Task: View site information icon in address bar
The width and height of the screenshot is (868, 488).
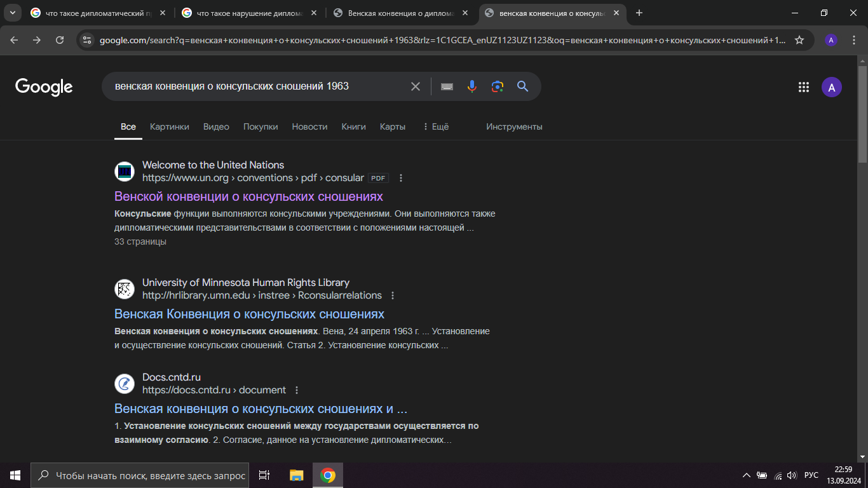Action: click(x=88, y=40)
